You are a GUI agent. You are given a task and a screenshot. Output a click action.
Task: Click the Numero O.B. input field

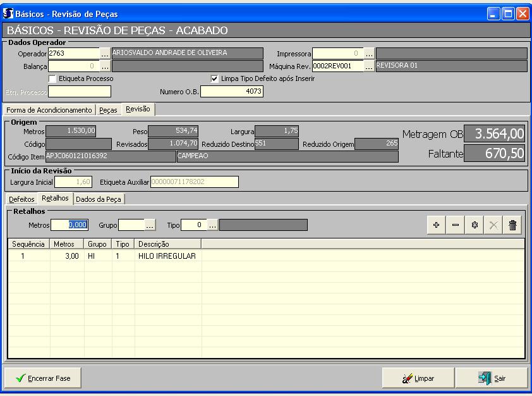coord(232,92)
